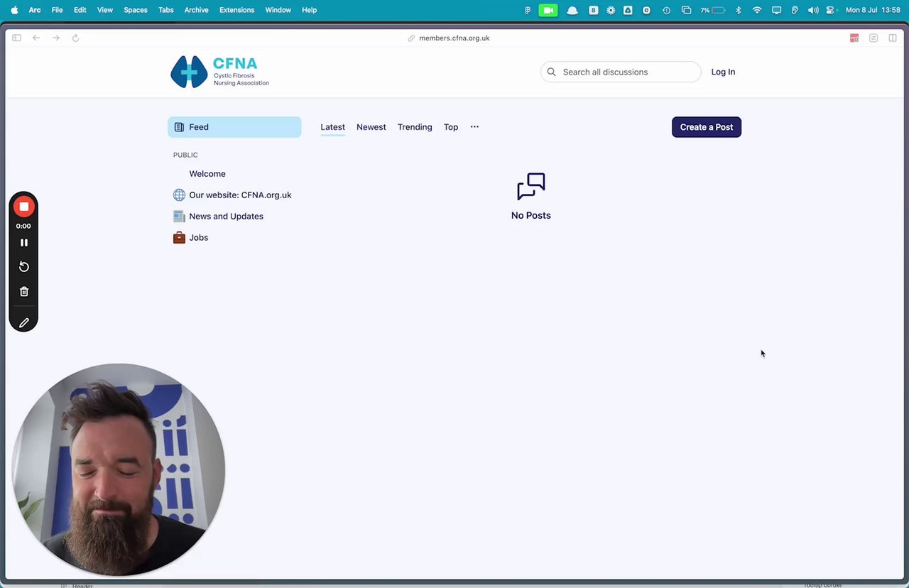Open the Apple menu
The width and height of the screenshot is (909, 588).
click(x=14, y=10)
